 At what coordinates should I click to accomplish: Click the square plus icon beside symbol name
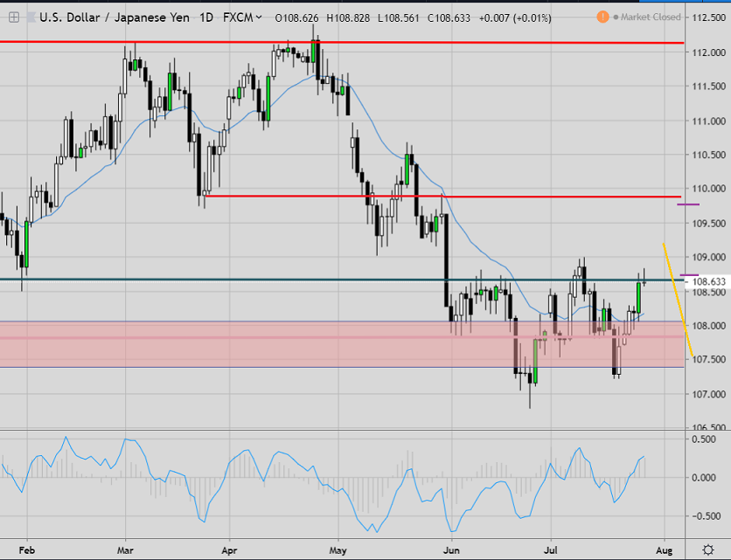14,17
